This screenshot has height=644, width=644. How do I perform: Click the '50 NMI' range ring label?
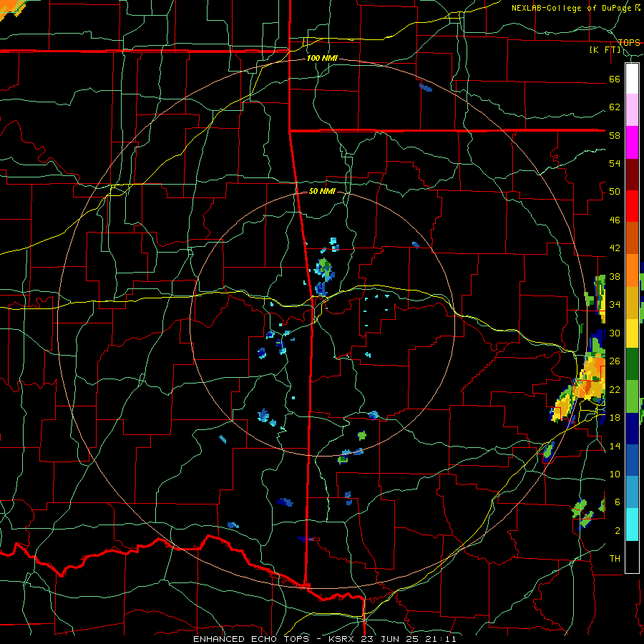pyautogui.click(x=322, y=191)
